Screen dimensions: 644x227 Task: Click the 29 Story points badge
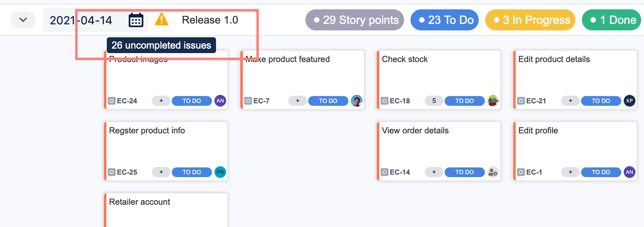click(354, 20)
